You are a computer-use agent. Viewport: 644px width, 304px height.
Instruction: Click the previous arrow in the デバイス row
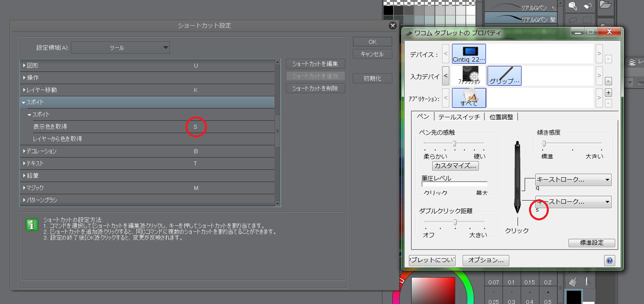pyautogui.click(x=446, y=53)
